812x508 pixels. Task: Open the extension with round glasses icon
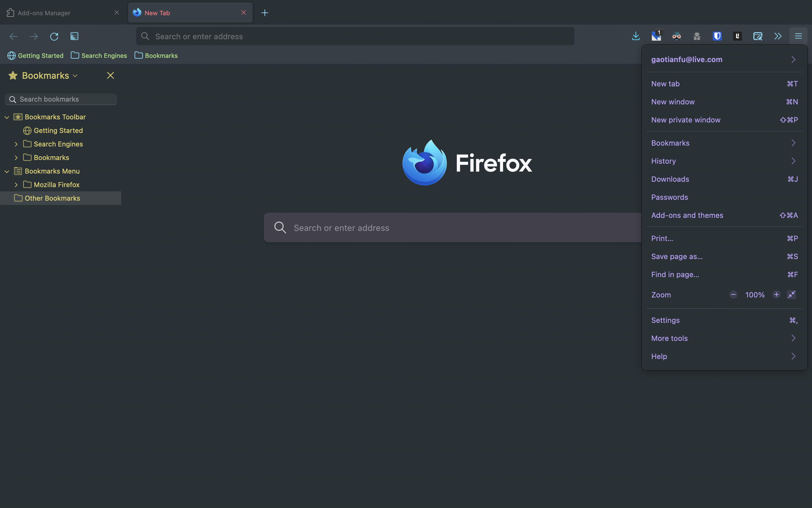pos(676,36)
